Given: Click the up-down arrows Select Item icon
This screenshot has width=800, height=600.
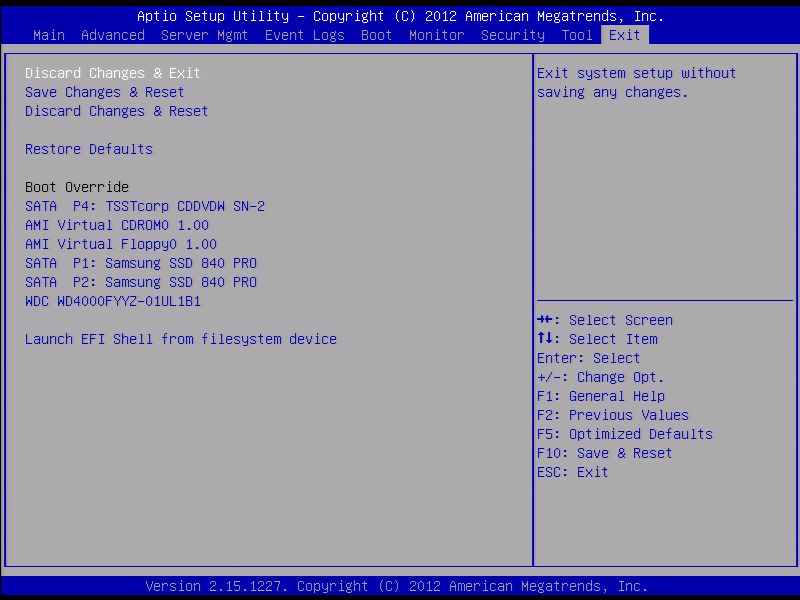Looking at the screenshot, I should click(x=545, y=338).
